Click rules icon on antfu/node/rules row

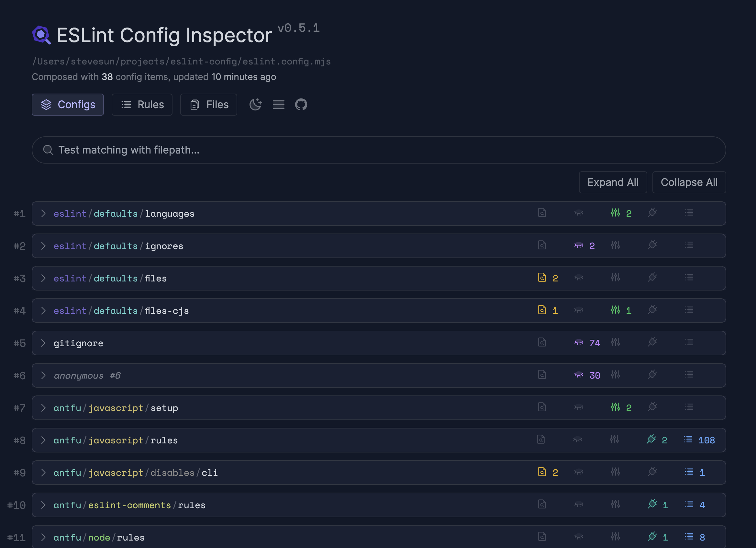click(x=689, y=537)
